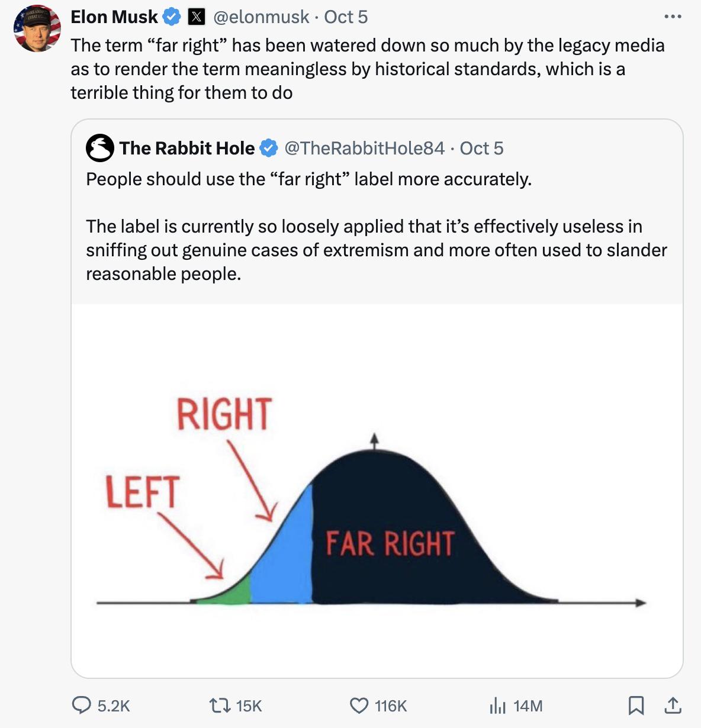Open the Elon Musk display name link
The image size is (701, 728).
coord(114,17)
